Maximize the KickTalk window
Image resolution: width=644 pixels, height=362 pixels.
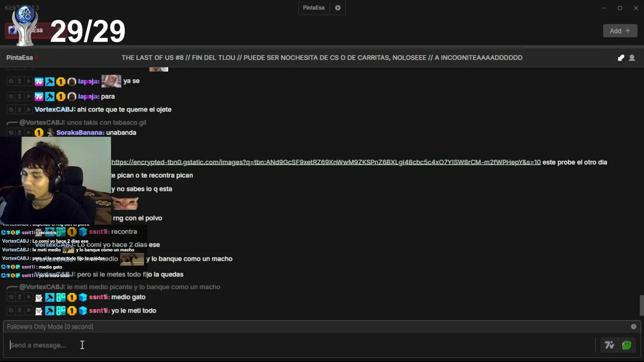[x=620, y=8]
